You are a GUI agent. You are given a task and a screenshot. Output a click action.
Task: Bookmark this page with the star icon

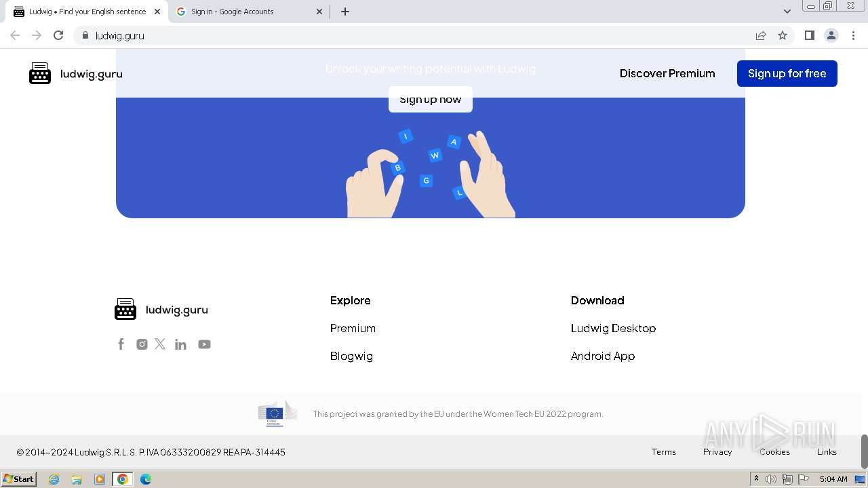point(783,35)
